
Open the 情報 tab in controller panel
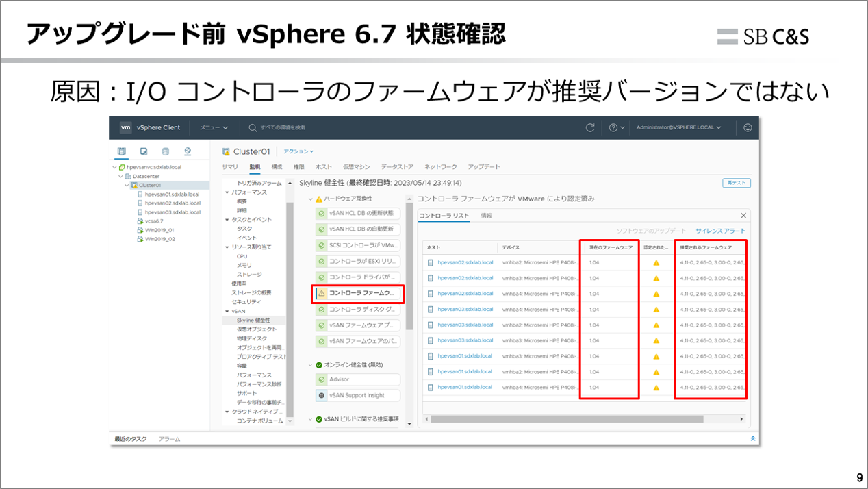click(x=486, y=216)
